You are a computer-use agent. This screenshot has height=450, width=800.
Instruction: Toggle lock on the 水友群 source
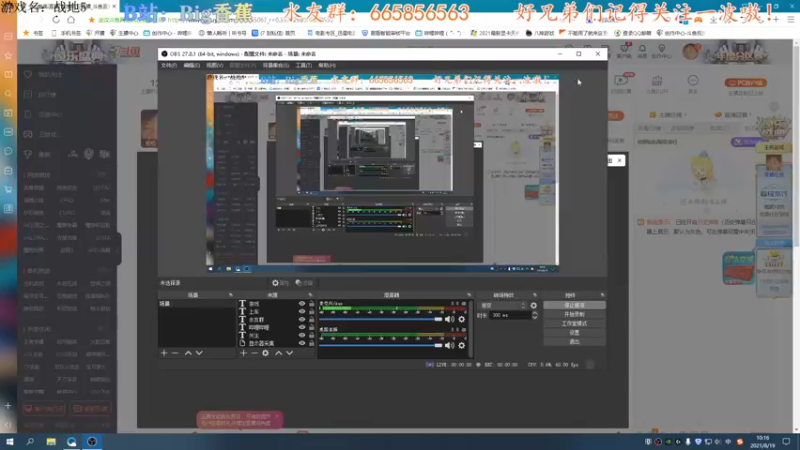pyautogui.click(x=311, y=319)
